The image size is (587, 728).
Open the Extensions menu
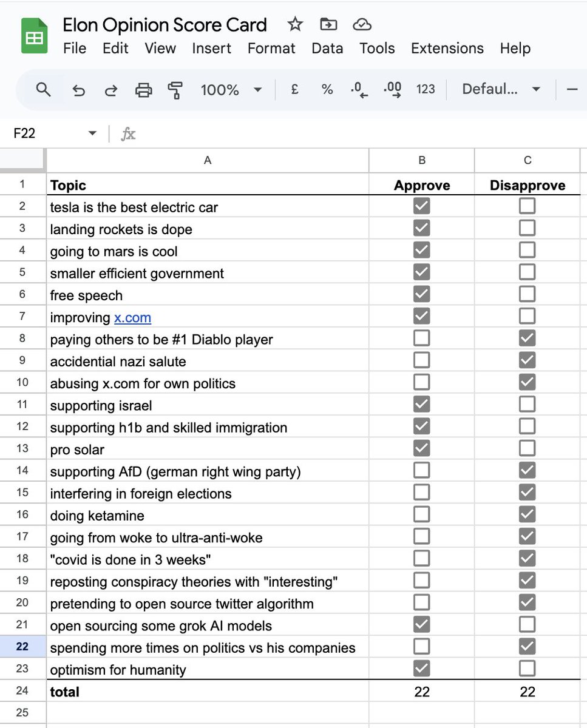pos(447,49)
